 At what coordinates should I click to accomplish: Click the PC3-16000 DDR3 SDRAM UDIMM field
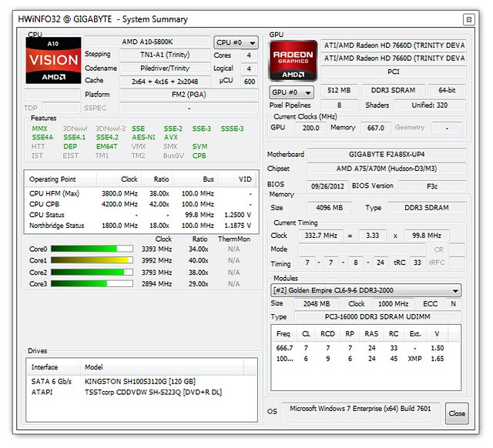click(377, 316)
